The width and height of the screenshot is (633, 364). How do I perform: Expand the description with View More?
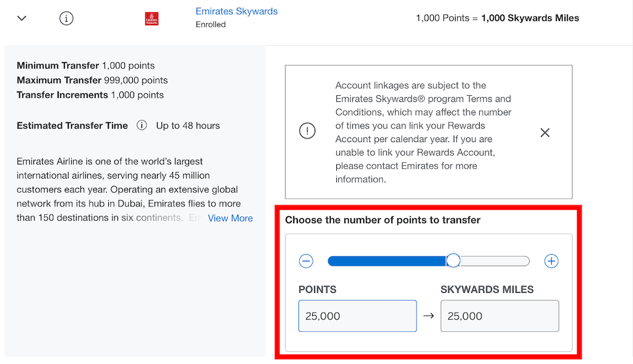pyautogui.click(x=230, y=218)
